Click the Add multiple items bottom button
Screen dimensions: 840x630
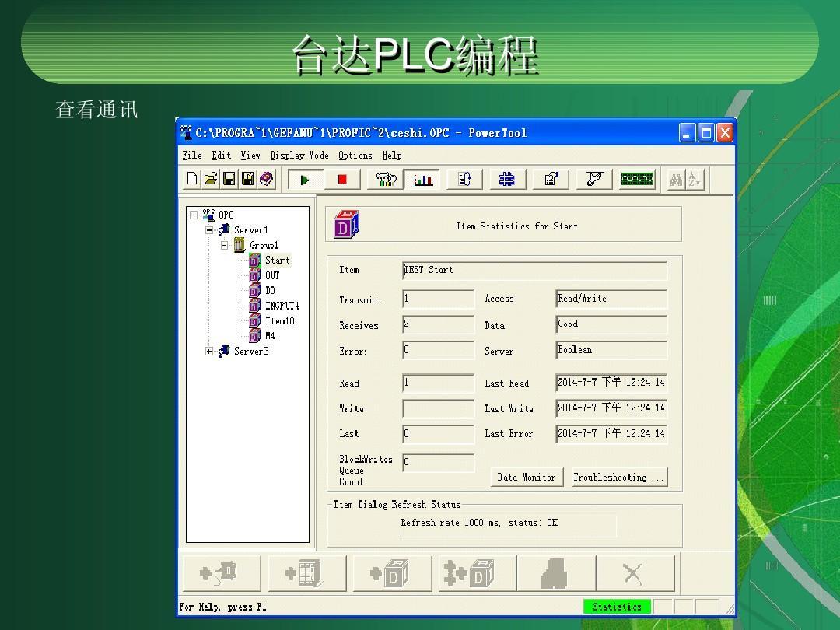pyautogui.click(x=477, y=573)
